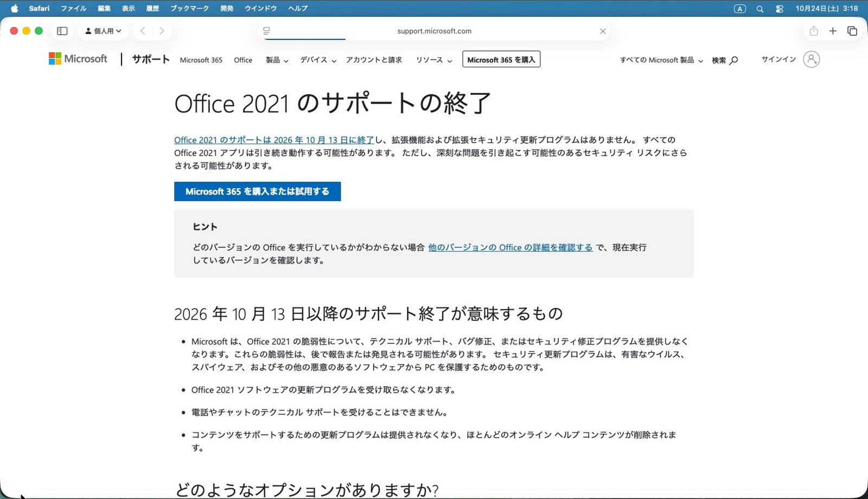Image resolution: width=868 pixels, height=499 pixels.
Task: Open the 履歴 menu
Action: [152, 8]
